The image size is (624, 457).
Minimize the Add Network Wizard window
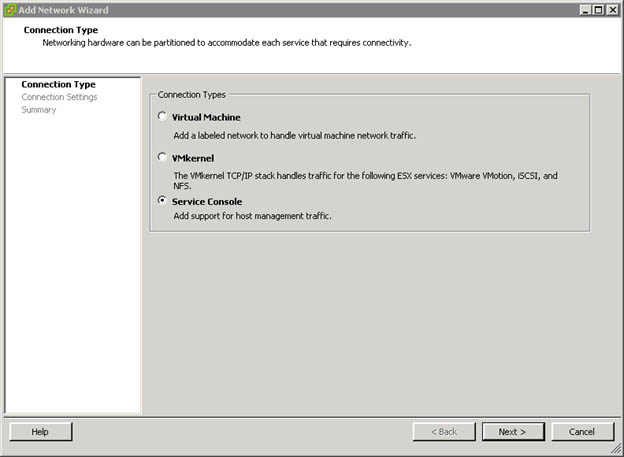point(585,9)
